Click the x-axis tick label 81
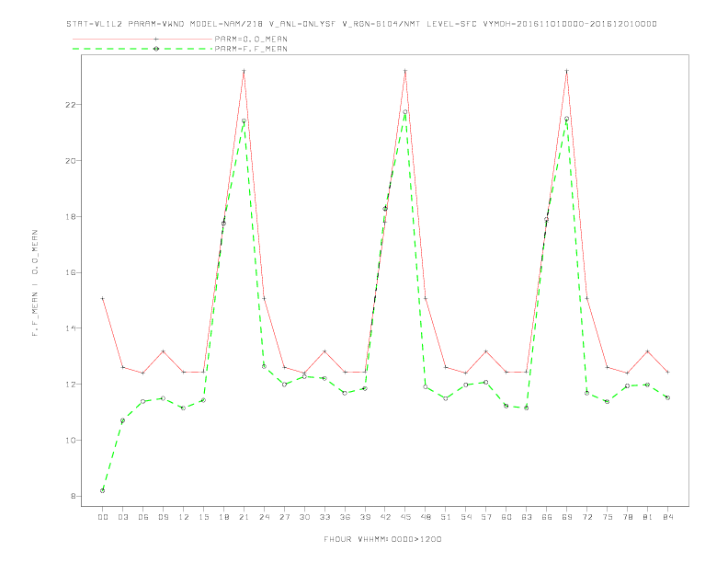 pyautogui.click(x=648, y=517)
